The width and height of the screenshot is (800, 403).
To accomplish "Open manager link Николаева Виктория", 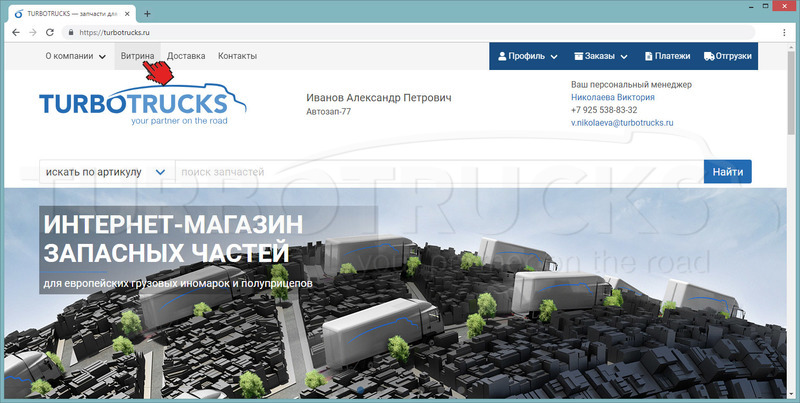I will pos(613,97).
